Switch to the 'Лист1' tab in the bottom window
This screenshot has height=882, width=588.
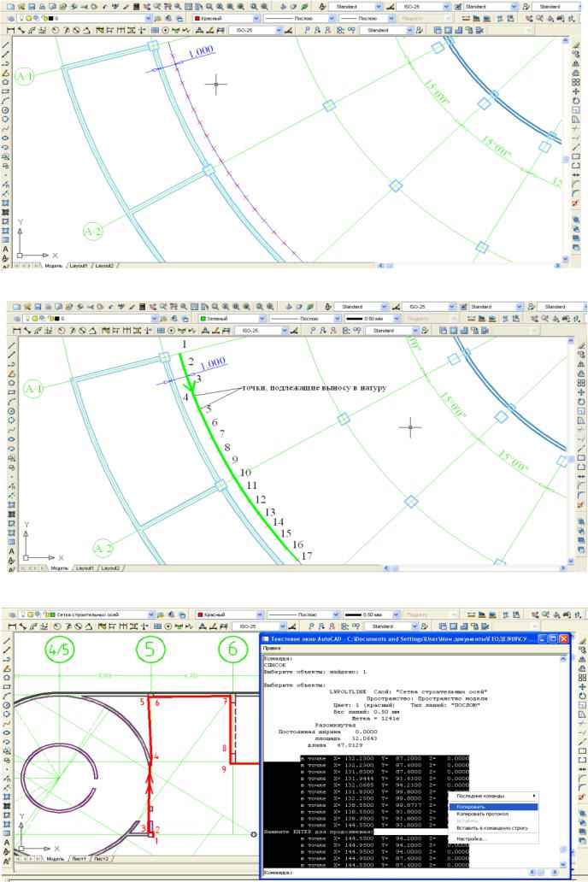(x=79, y=859)
